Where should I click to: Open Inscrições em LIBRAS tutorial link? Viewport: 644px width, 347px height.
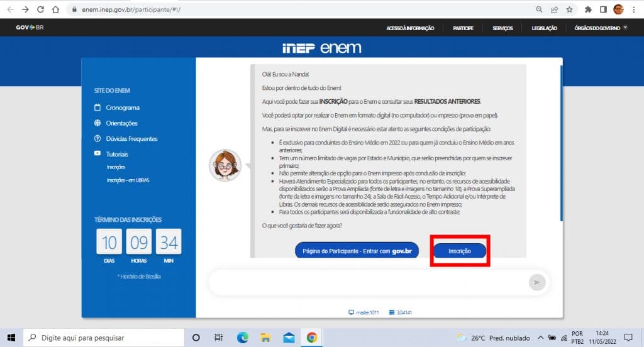click(x=128, y=180)
